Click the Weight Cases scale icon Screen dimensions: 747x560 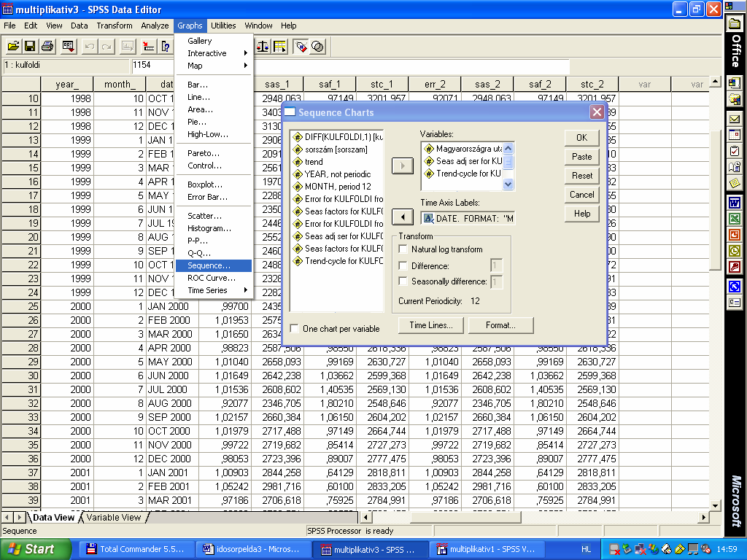(263, 46)
